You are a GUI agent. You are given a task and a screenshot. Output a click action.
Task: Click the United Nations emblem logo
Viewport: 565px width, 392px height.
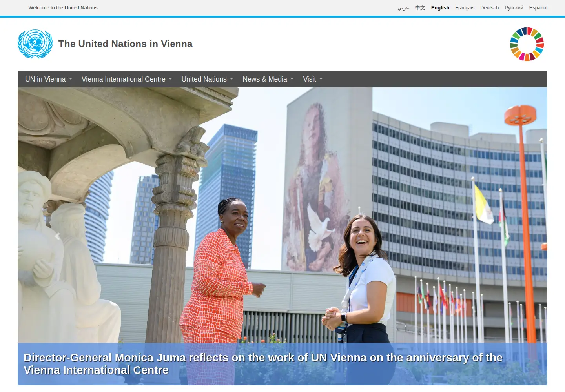pos(35,44)
